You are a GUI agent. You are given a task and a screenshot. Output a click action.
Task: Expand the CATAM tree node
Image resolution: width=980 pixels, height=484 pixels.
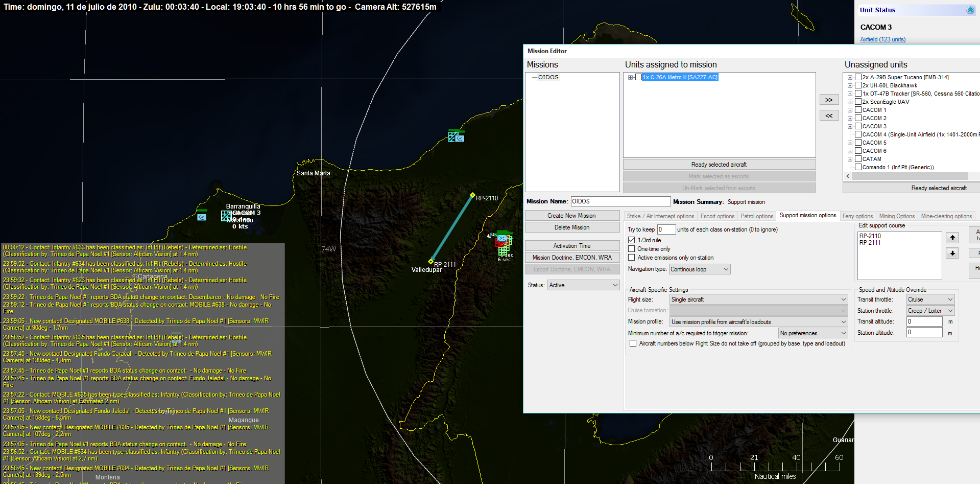850,159
